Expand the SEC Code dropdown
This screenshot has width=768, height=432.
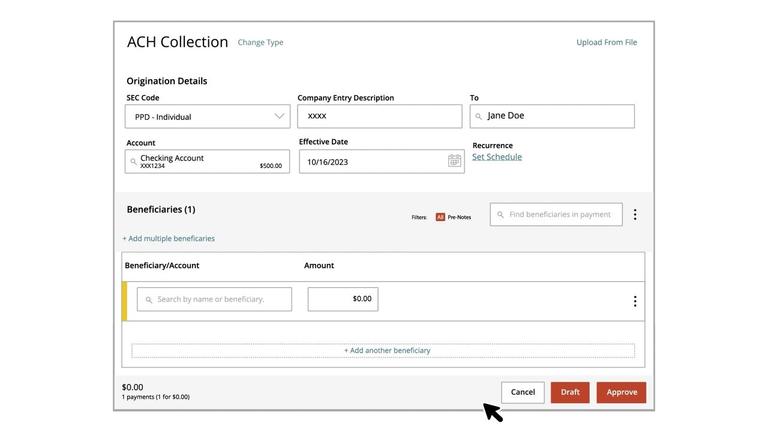coord(279,116)
